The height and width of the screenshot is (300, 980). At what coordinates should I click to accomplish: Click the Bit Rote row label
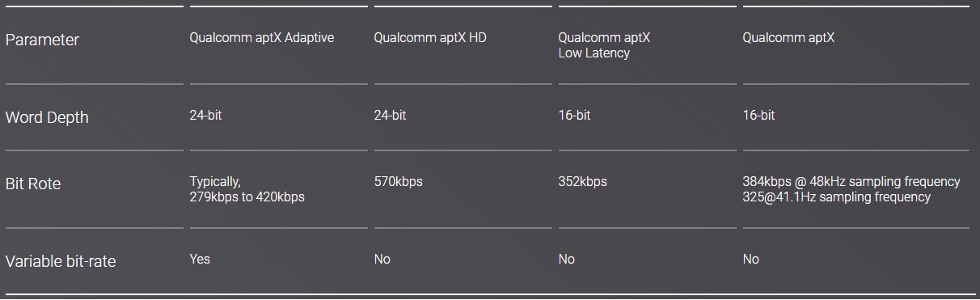[33, 184]
